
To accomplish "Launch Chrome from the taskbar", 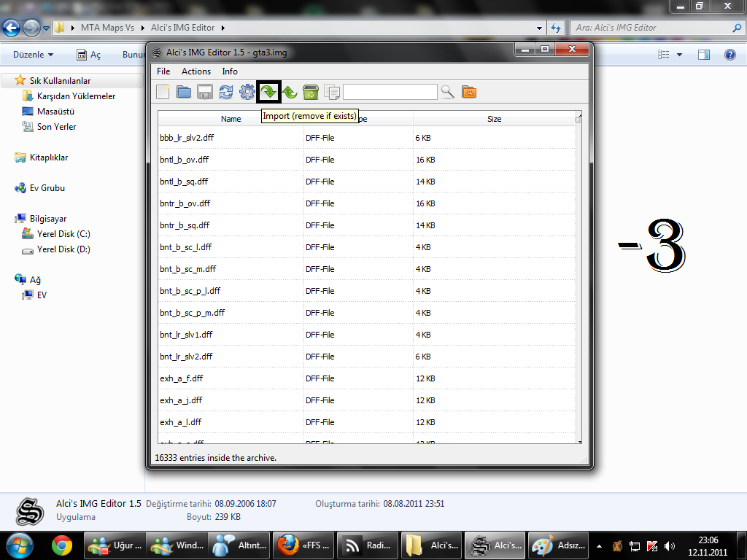I will pos(62,545).
